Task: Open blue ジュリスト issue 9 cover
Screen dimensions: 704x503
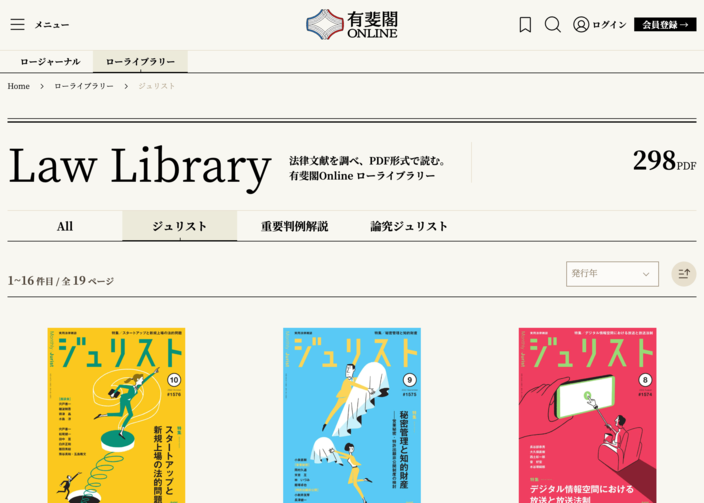Action: [x=352, y=415]
